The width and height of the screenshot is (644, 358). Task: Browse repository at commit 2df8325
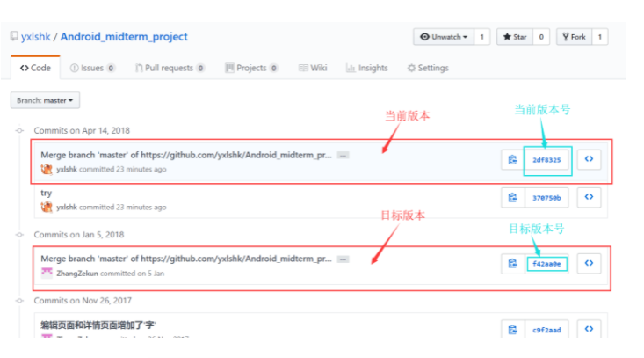coord(589,159)
